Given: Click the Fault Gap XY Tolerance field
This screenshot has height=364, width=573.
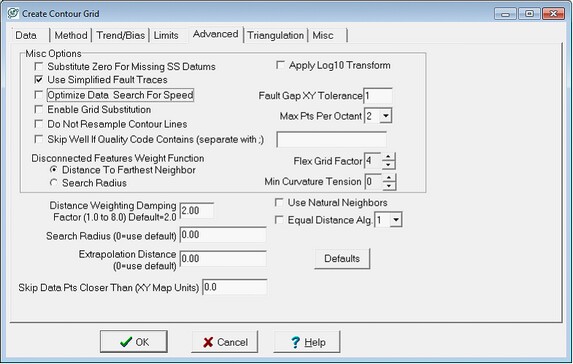Looking at the screenshot, I should pos(378,96).
